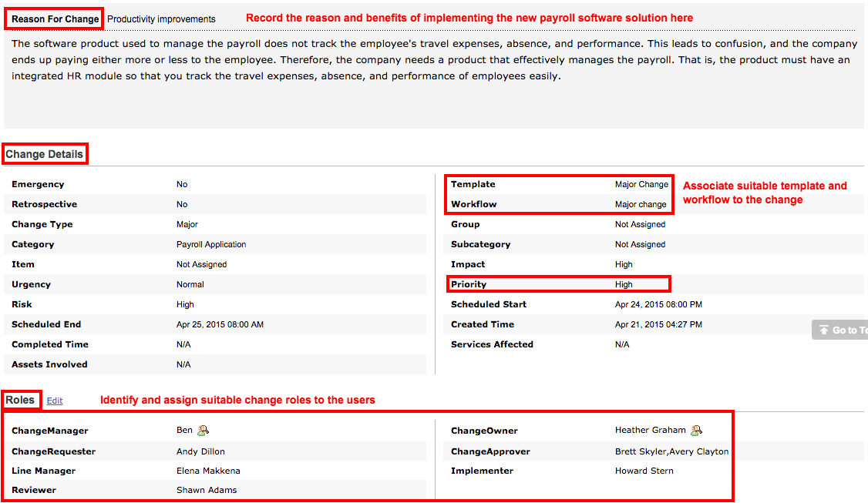Click the Retrospective field label
The image size is (868, 503).
(x=44, y=204)
